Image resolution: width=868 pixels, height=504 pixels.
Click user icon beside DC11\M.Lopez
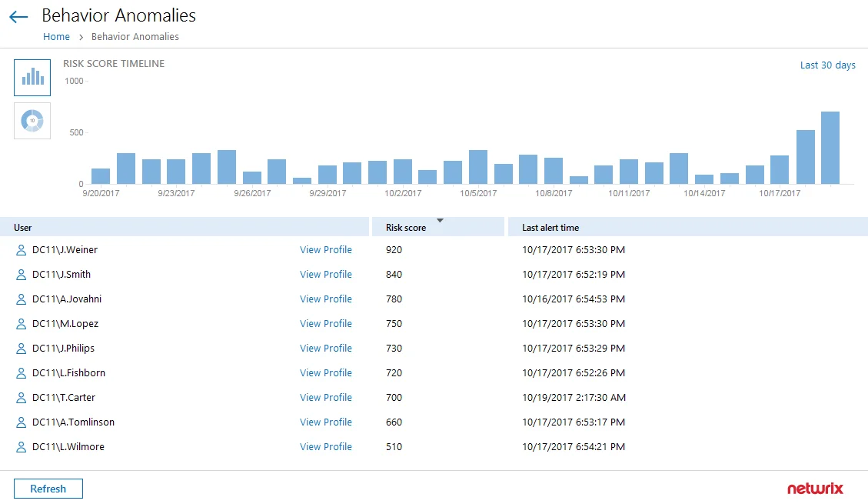(21, 324)
